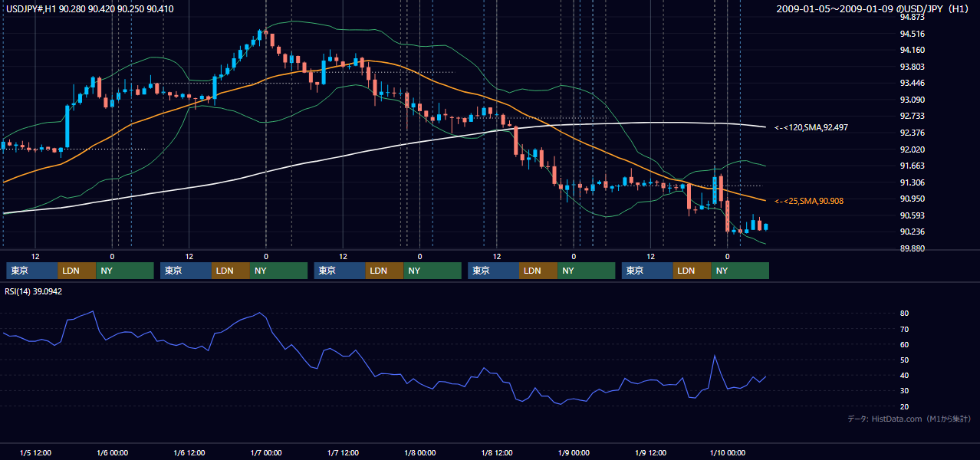Click the 1/5 12:00 time axis label
980x460 pixels.
[x=35, y=452]
